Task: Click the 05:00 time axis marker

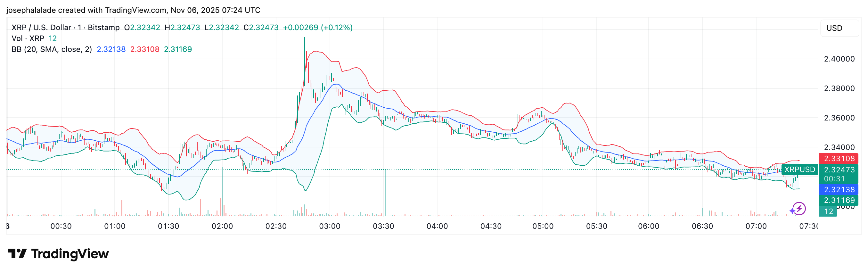Action: (543, 226)
